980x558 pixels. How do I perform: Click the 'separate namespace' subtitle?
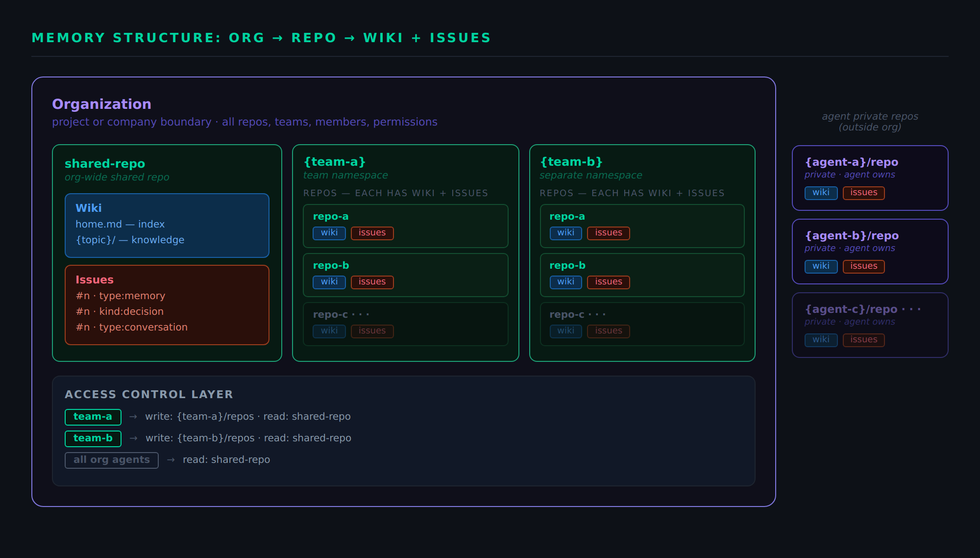[x=591, y=175]
